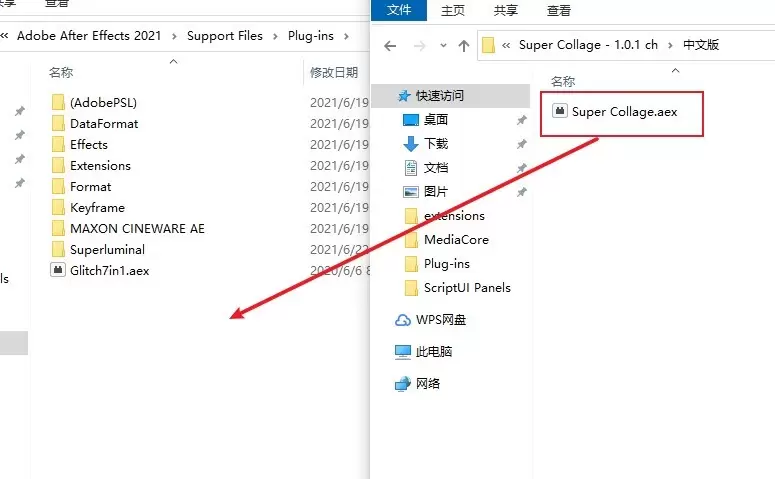Go forward with the right arrow button

pyautogui.click(x=419, y=46)
